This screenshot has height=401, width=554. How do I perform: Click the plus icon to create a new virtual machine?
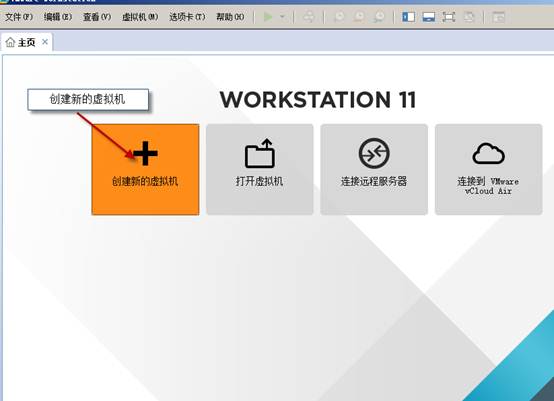[145, 153]
